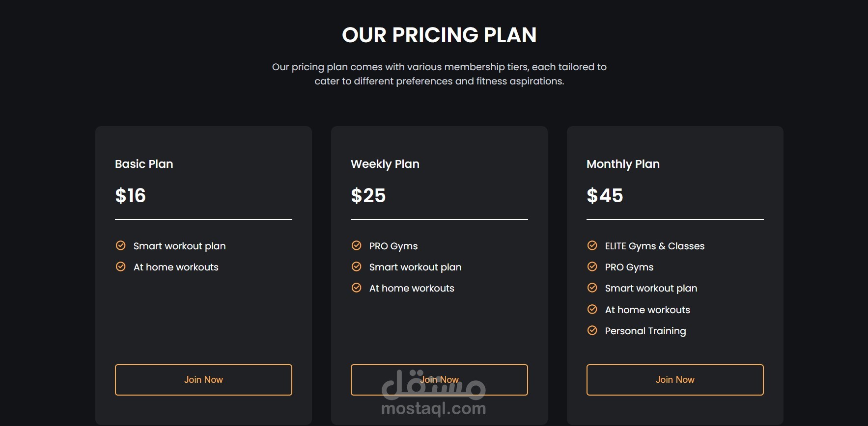
Task: Click the Personal Training feature text
Action: [x=645, y=331]
